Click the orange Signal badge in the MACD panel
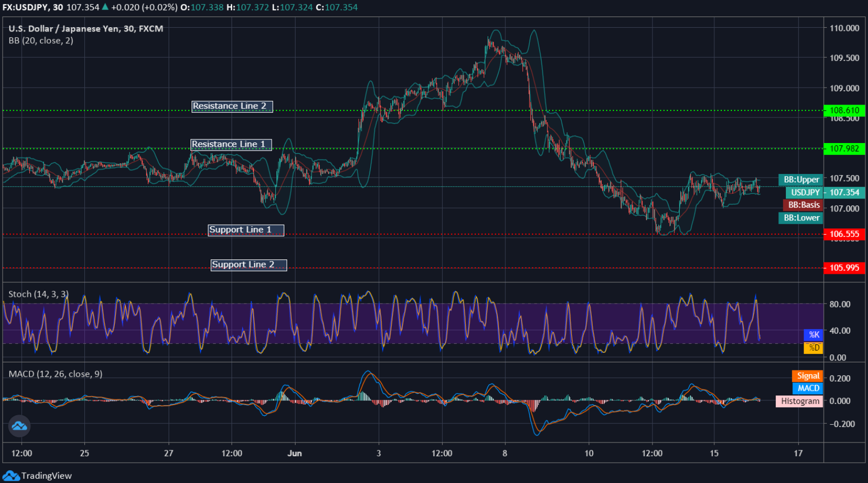The image size is (868, 483). coord(807,376)
